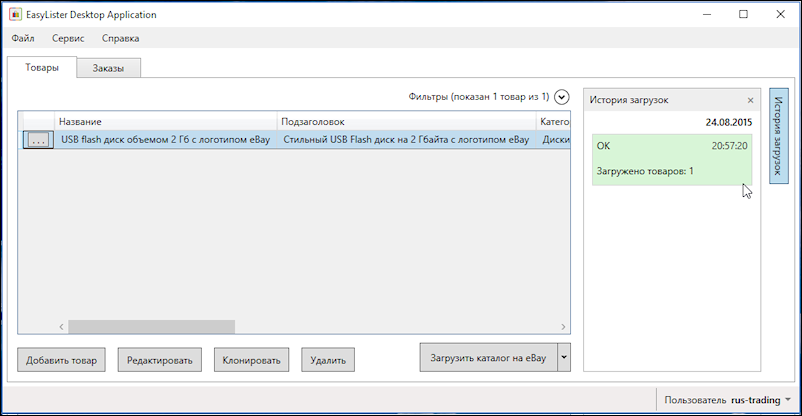Click the EasyLister app icon in title bar

point(15,14)
